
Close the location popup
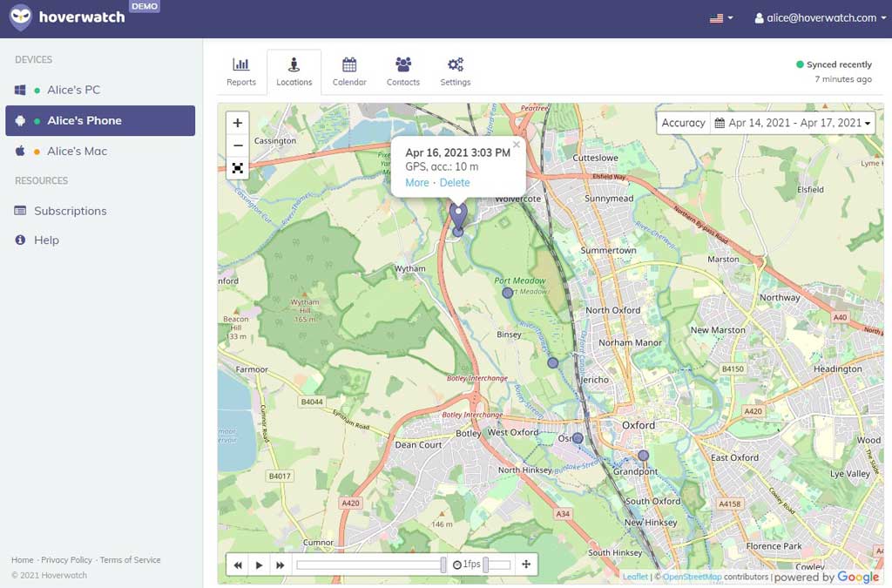point(517,145)
